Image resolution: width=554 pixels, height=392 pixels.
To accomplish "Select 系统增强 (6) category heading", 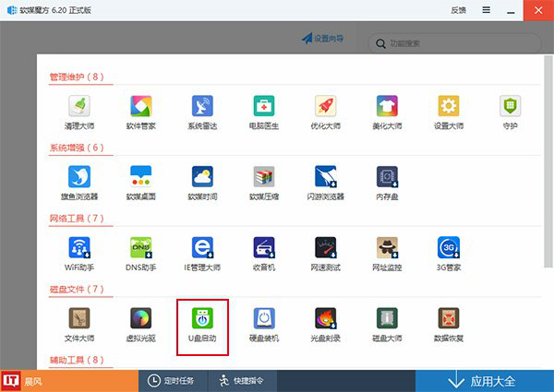I will 77,148.
